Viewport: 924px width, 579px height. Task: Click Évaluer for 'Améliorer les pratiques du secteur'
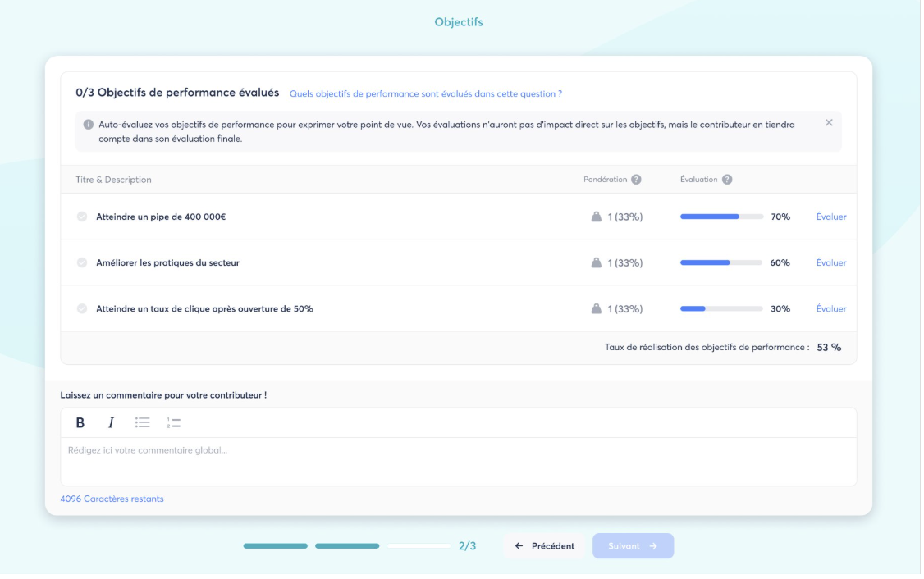(x=830, y=263)
